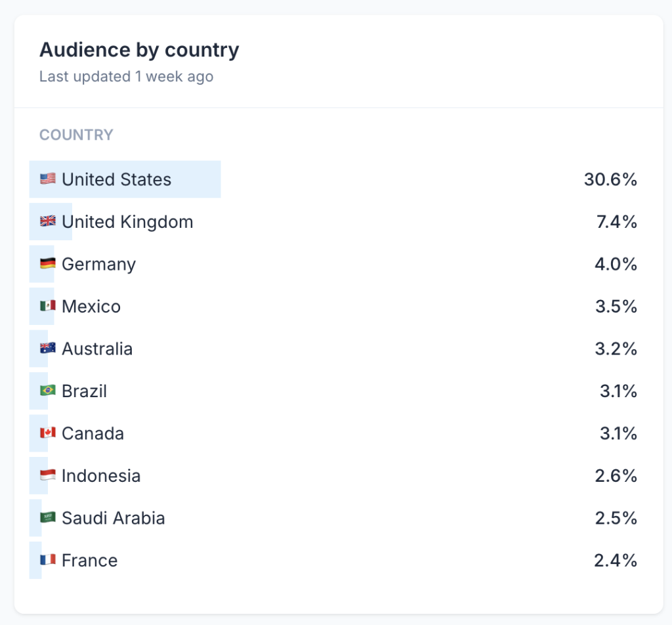The height and width of the screenshot is (625, 672).
Task: Click the United Kingdom country label
Action: (127, 222)
